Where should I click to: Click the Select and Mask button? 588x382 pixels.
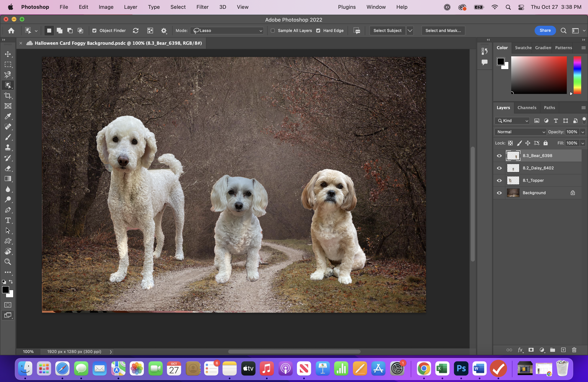tap(443, 31)
